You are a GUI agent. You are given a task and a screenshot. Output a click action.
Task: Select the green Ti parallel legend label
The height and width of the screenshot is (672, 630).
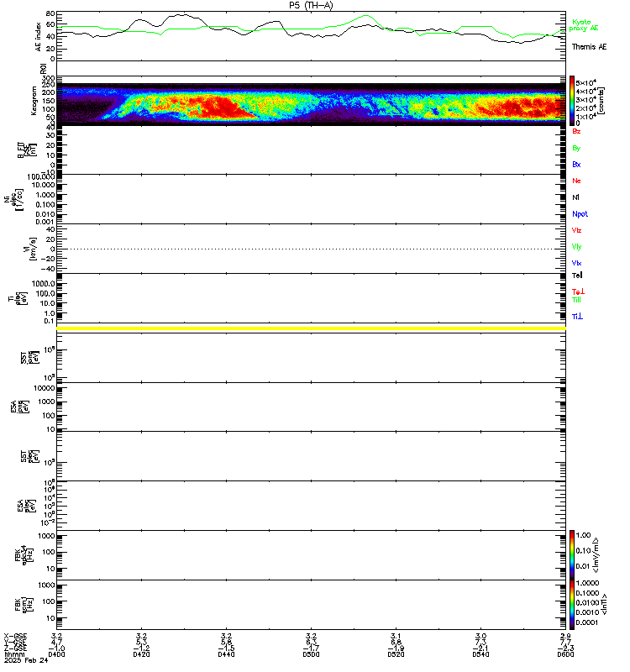[576, 300]
